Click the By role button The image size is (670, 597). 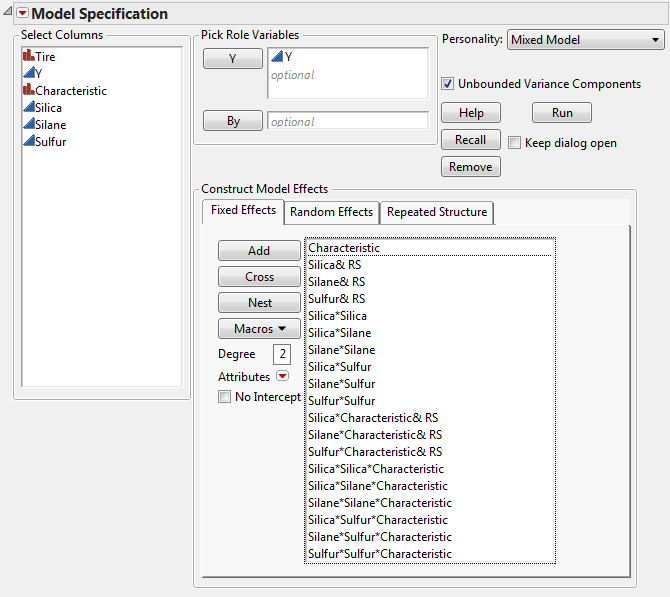coord(233,121)
